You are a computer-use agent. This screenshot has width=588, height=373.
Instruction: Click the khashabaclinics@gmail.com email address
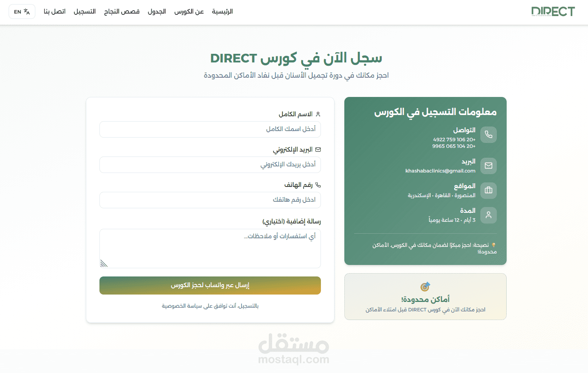click(440, 171)
